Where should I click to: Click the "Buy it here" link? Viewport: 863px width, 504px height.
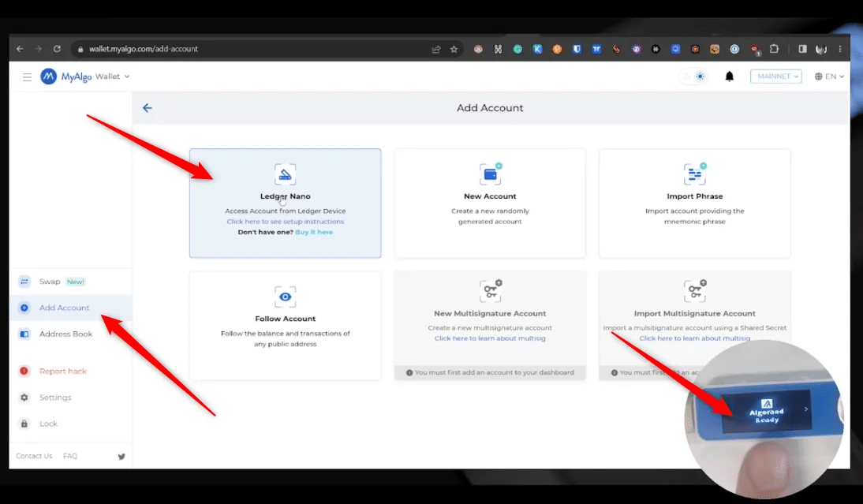tap(314, 232)
